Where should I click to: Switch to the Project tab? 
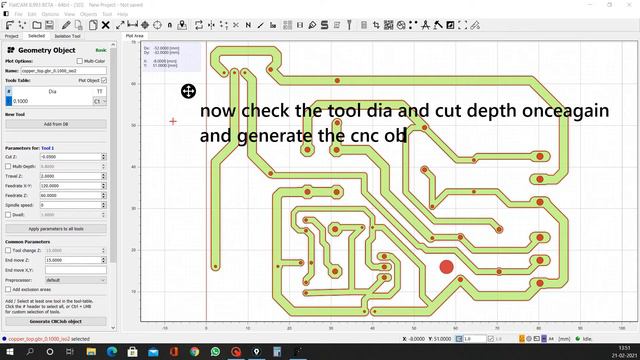click(x=11, y=36)
